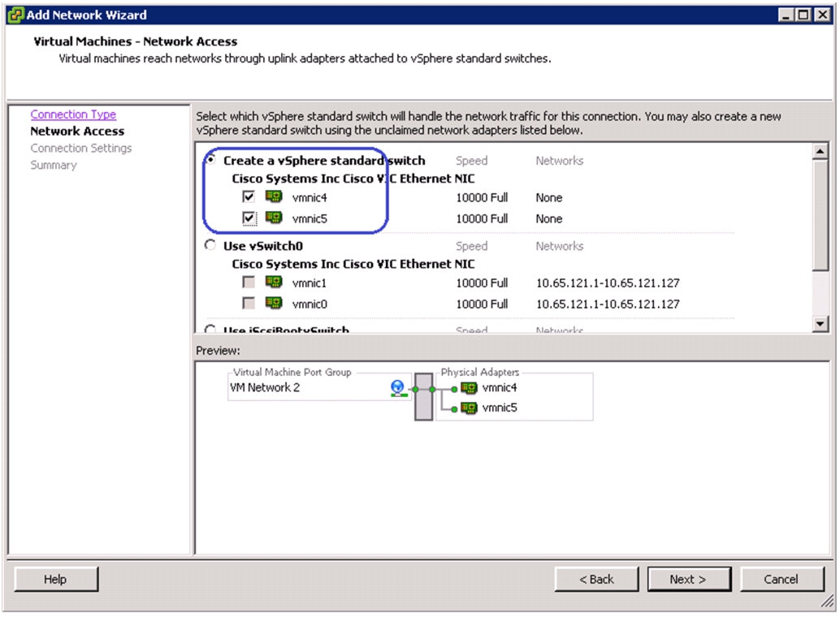Click the Add Network Wizard title bar icon
Image resolution: width=840 pixels, height=639 pixels.
16,15
